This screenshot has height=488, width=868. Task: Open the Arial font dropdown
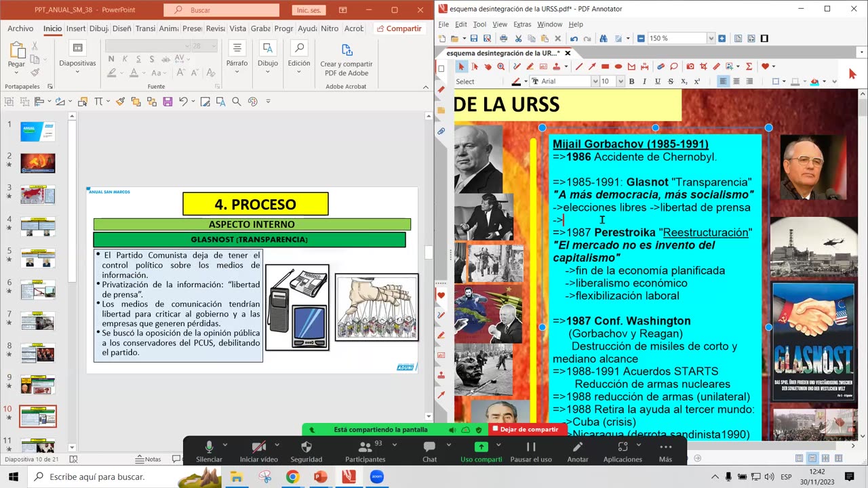pos(595,81)
